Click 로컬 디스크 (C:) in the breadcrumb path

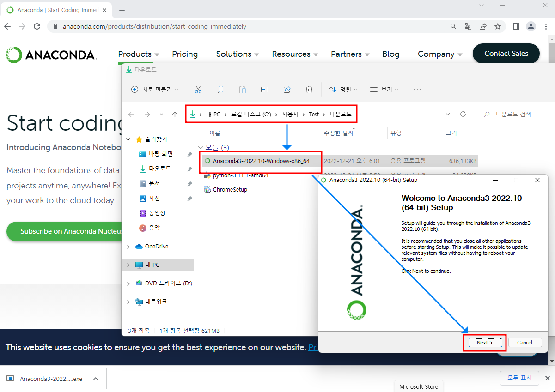(251, 114)
